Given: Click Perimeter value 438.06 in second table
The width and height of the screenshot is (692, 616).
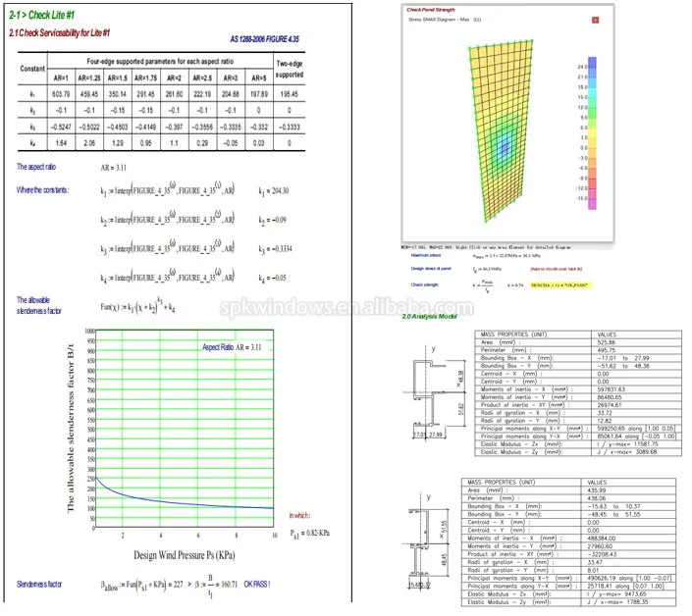Looking at the screenshot, I should [x=596, y=498].
